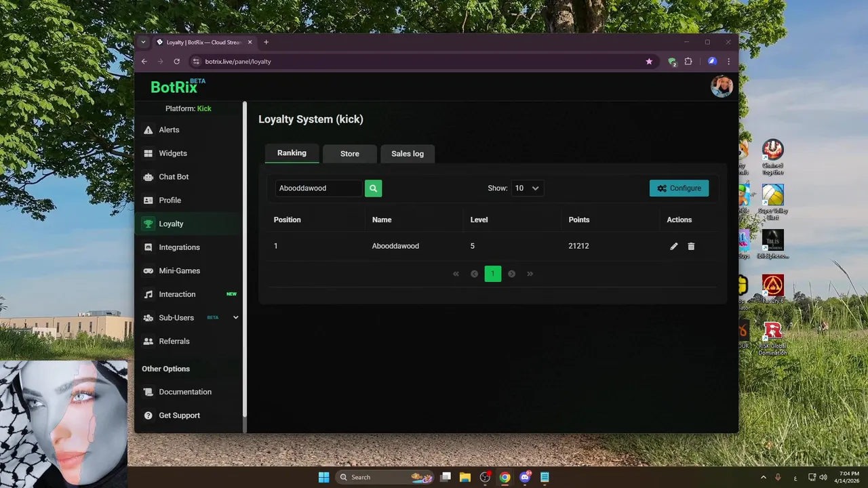Click the address bar URL
This screenshot has width=868, height=488.
(x=238, y=62)
